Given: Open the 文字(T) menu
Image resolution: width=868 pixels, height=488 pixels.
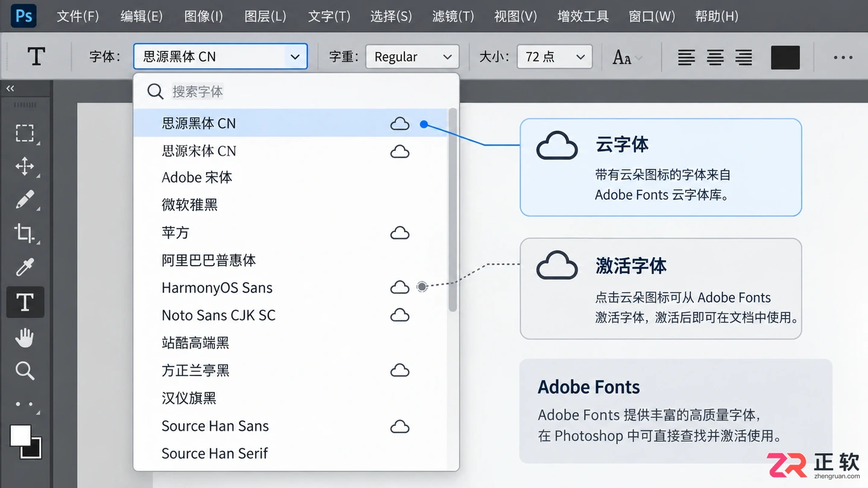Looking at the screenshot, I should click(x=329, y=16).
